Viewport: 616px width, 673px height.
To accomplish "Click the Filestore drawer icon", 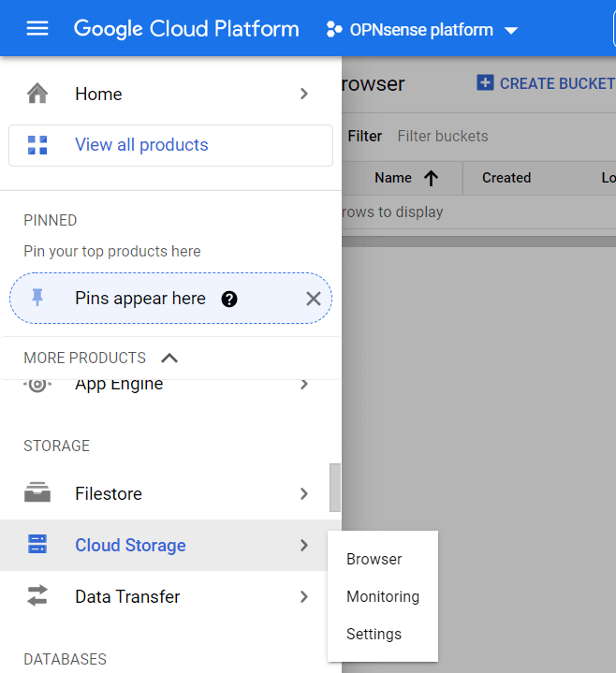I will coord(37,492).
